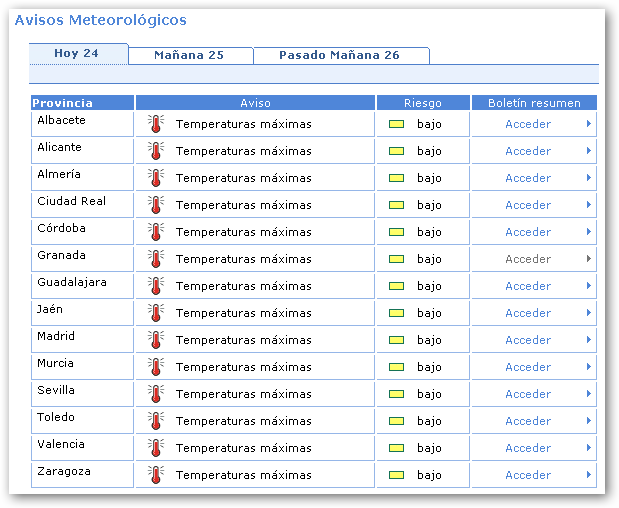Viewport: 619px width, 508px height.
Task: Click the Guadalajara thermometer icon
Action: (x=155, y=286)
